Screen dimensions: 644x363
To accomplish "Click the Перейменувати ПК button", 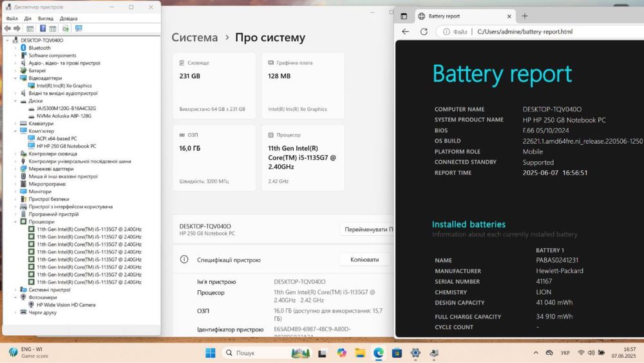I will pyautogui.click(x=367, y=230).
